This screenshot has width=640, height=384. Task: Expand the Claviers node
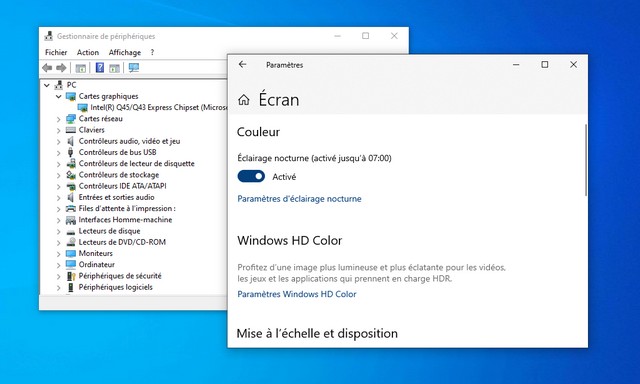58,130
